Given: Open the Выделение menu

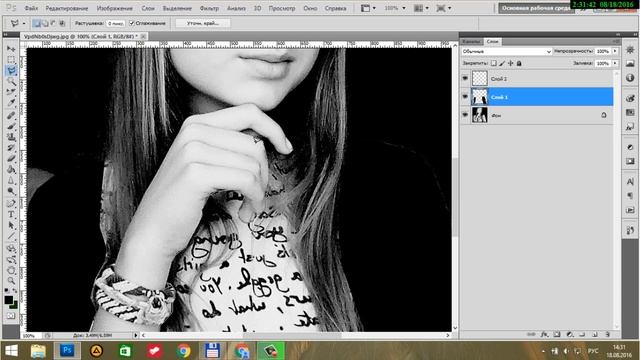Looking at the screenshot, I should [177, 8].
